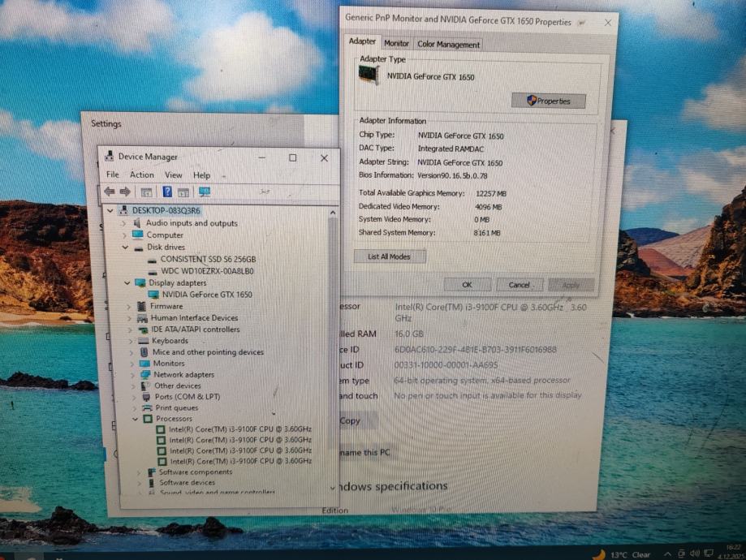The image size is (746, 560).
Task: Switch to the Color Management tab
Action: (x=448, y=45)
